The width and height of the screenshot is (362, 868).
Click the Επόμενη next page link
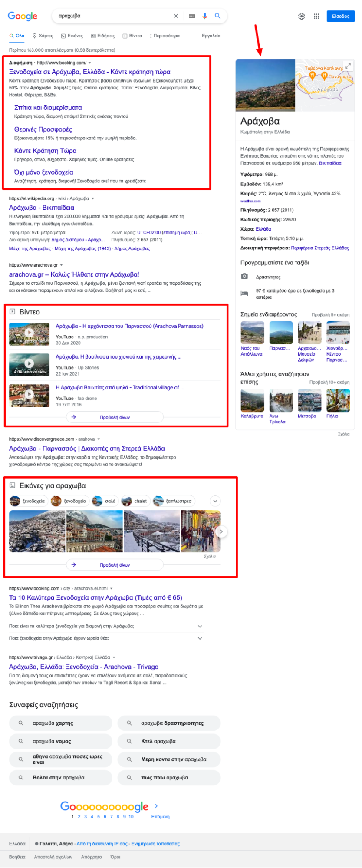(x=160, y=817)
